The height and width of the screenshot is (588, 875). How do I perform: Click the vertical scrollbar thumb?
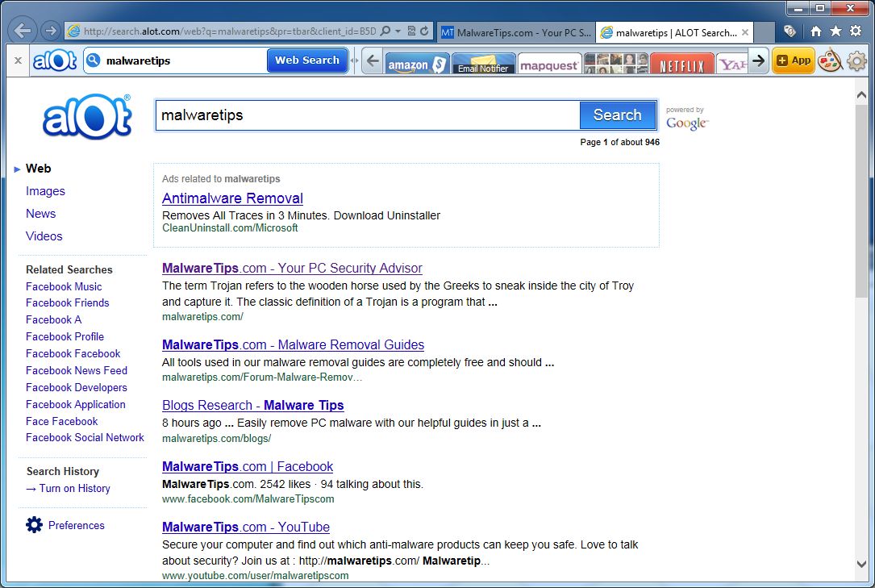861,201
